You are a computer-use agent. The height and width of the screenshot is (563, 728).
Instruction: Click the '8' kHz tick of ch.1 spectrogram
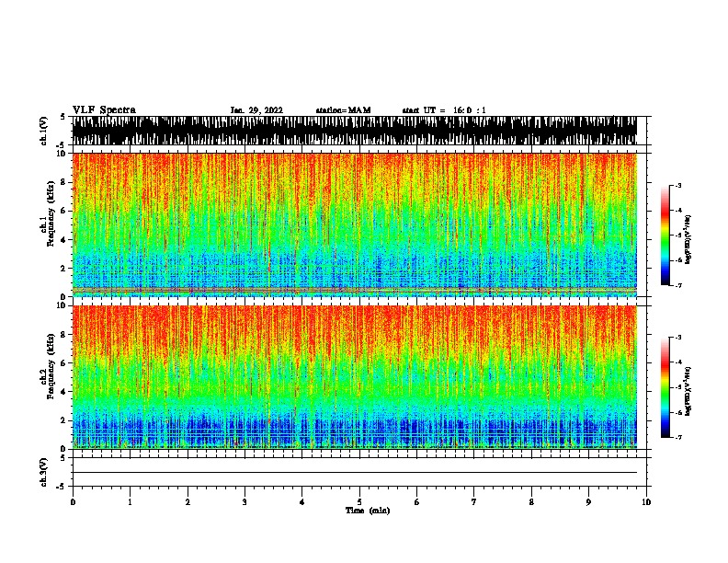(63, 182)
